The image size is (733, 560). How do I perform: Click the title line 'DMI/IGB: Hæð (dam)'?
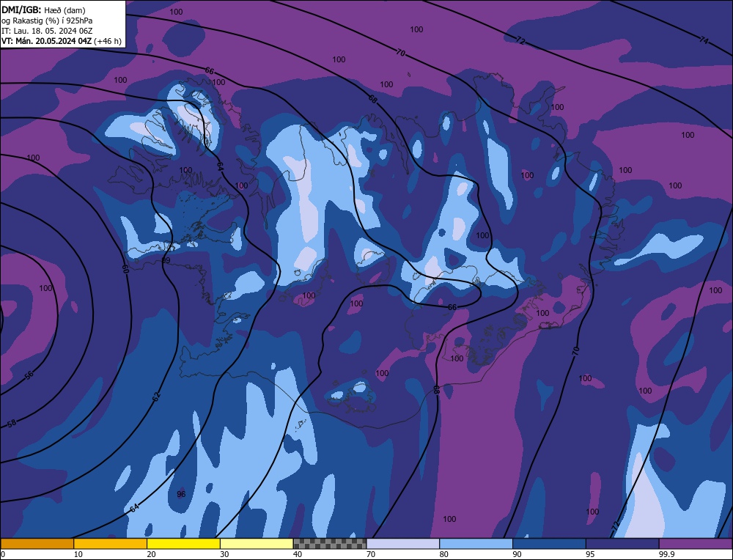(x=43, y=10)
